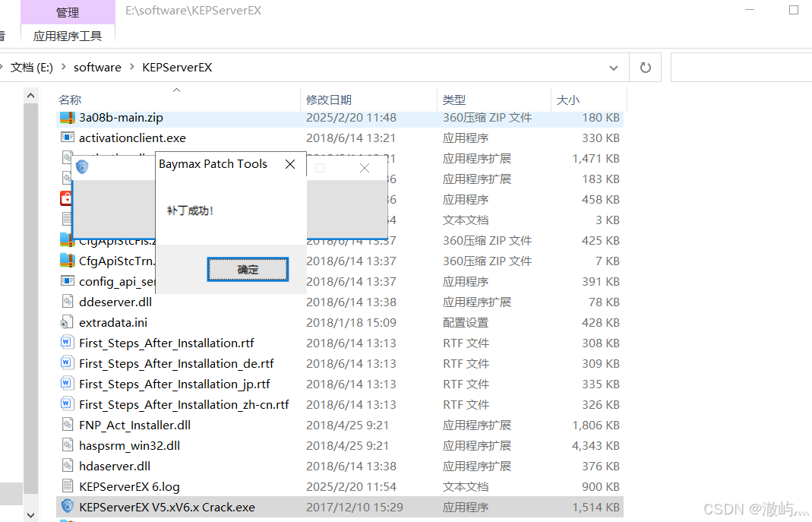Expand the chevron after software breadcrumb
Screen dimensions: 812x522
pos(132,67)
